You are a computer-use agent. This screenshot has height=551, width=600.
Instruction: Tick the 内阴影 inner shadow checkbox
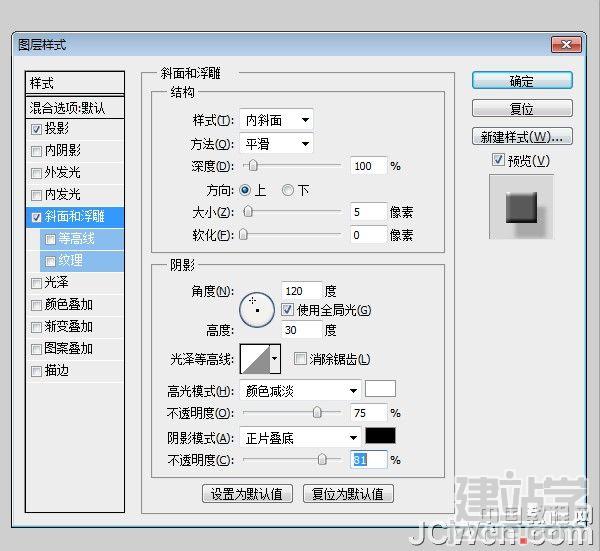[x=36, y=151]
